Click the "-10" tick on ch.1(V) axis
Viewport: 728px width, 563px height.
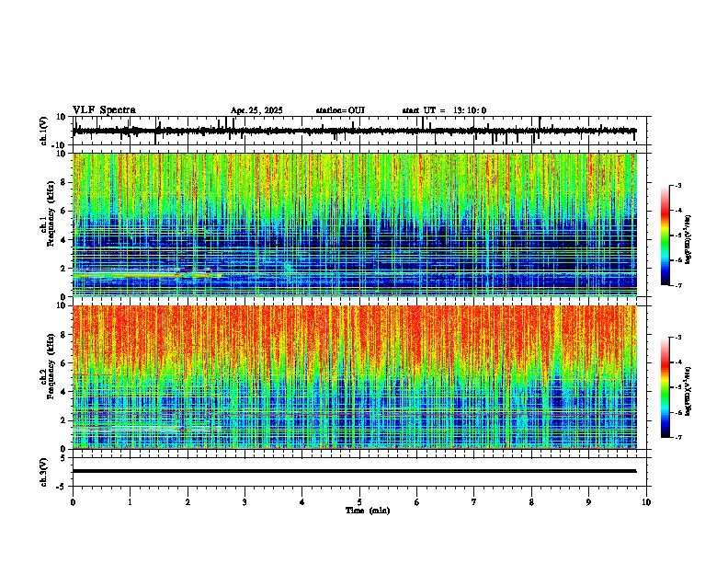[x=59, y=145]
